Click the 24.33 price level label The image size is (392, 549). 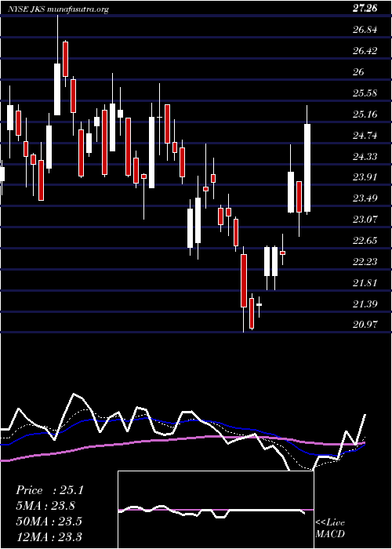pyautogui.click(x=365, y=156)
